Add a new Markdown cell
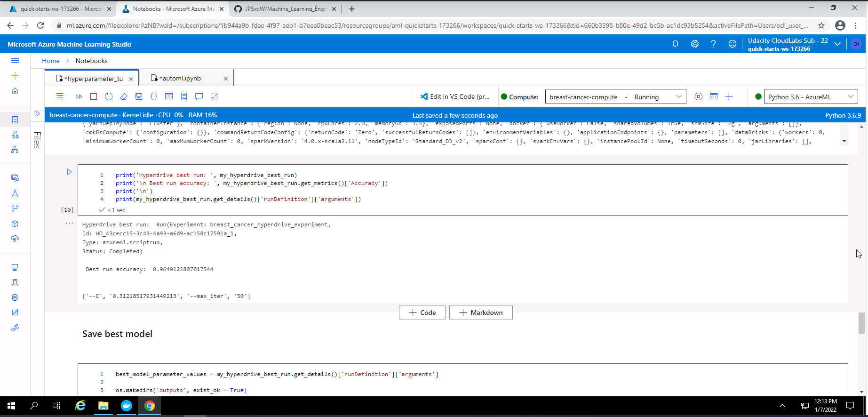This screenshot has width=868, height=417. click(481, 313)
